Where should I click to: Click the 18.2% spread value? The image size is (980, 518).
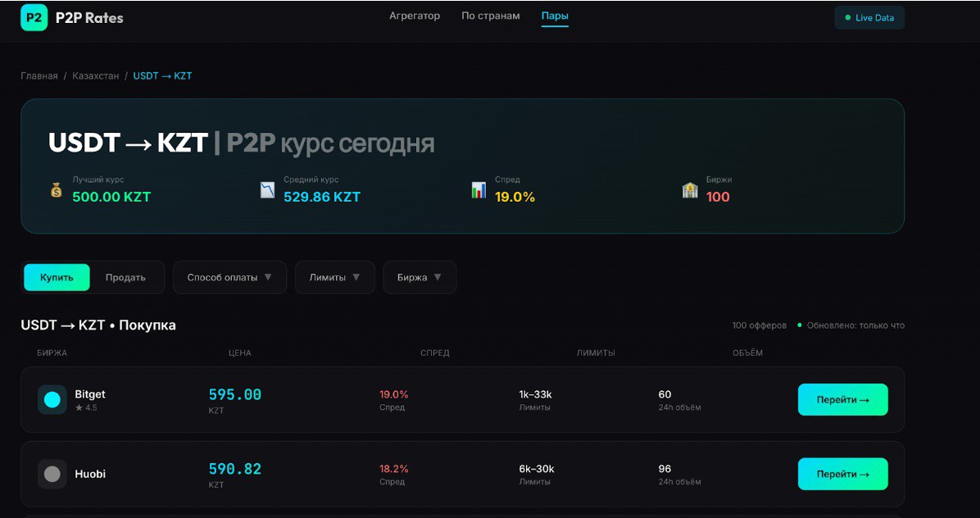coord(394,469)
